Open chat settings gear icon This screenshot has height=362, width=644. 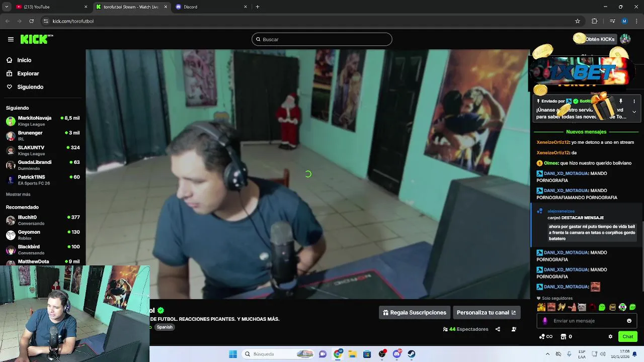[x=610, y=337]
